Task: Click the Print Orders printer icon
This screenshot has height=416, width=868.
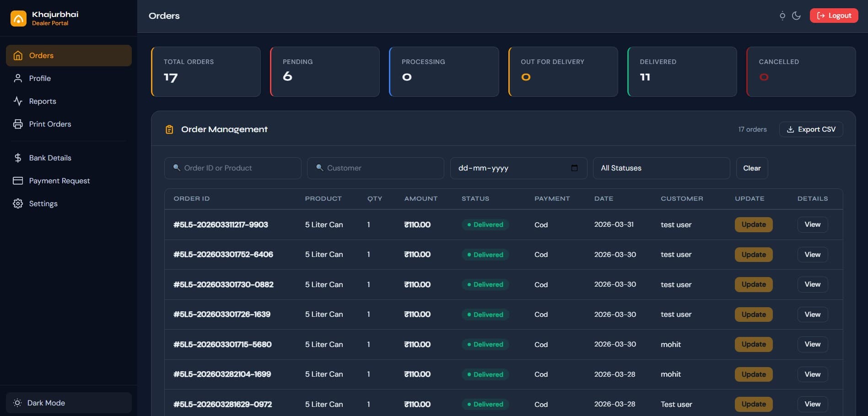Action: coord(18,124)
